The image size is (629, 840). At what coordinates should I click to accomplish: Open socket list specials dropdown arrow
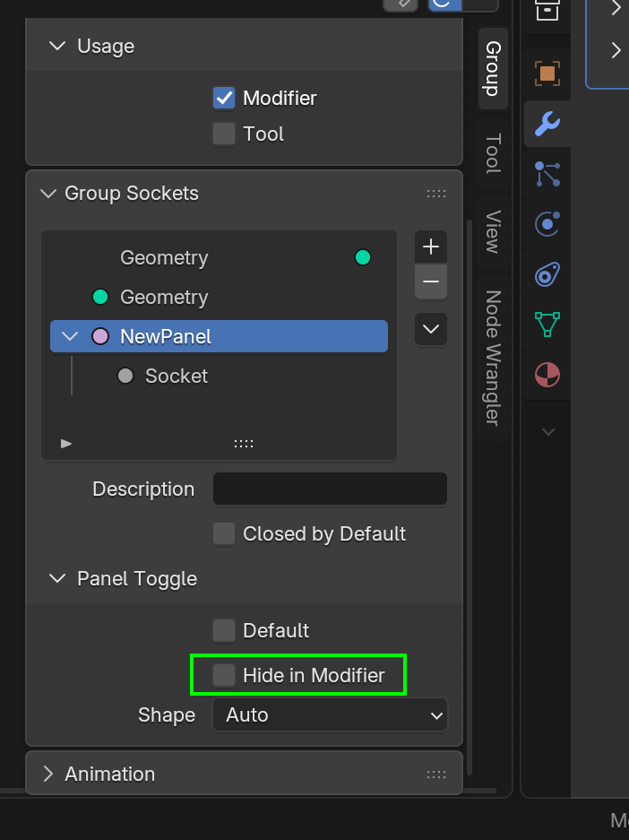coord(431,329)
